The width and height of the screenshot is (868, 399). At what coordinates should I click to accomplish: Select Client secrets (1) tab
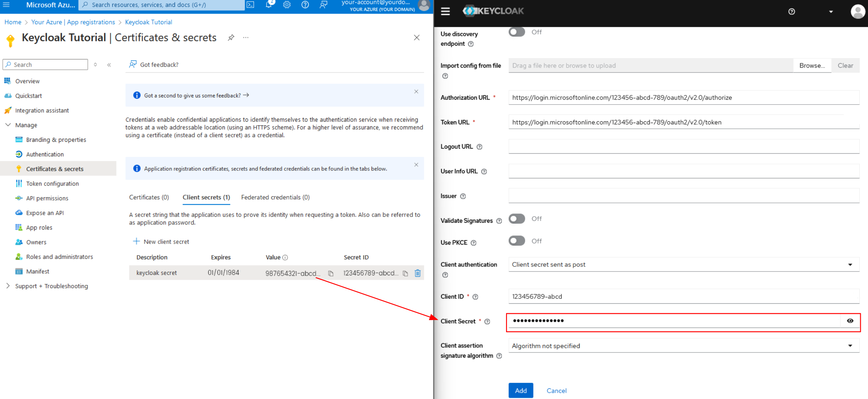tap(206, 197)
